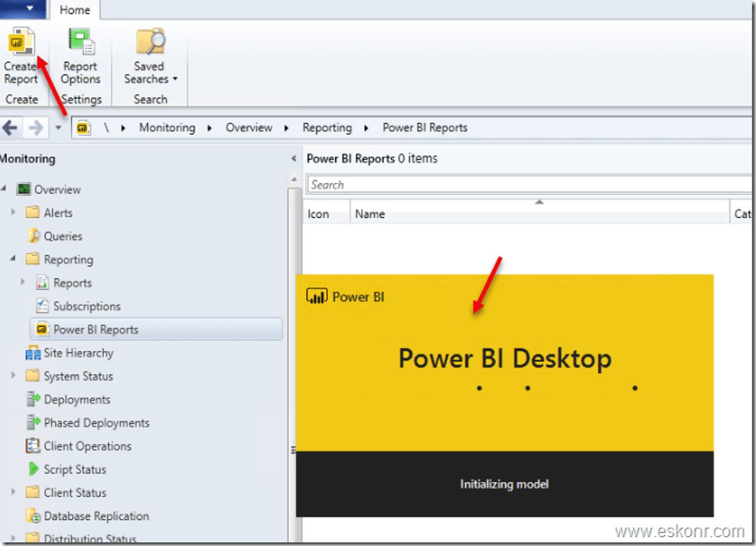
Task: Select Power BI Reports tree item
Action: click(156, 329)
